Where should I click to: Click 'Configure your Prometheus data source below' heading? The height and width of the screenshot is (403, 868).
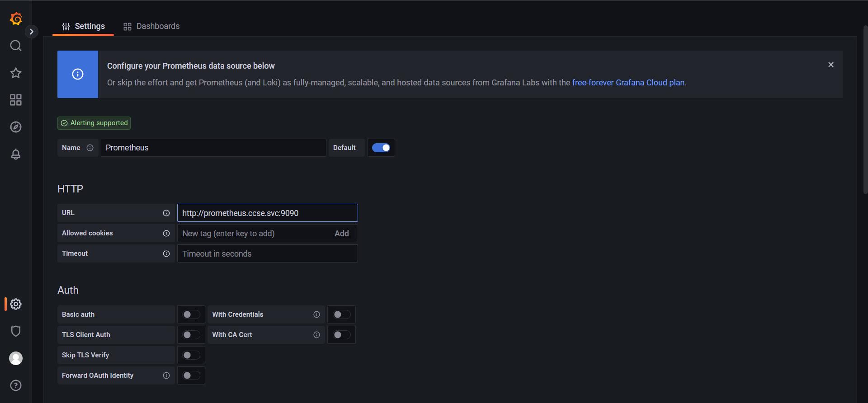[191, 66]
